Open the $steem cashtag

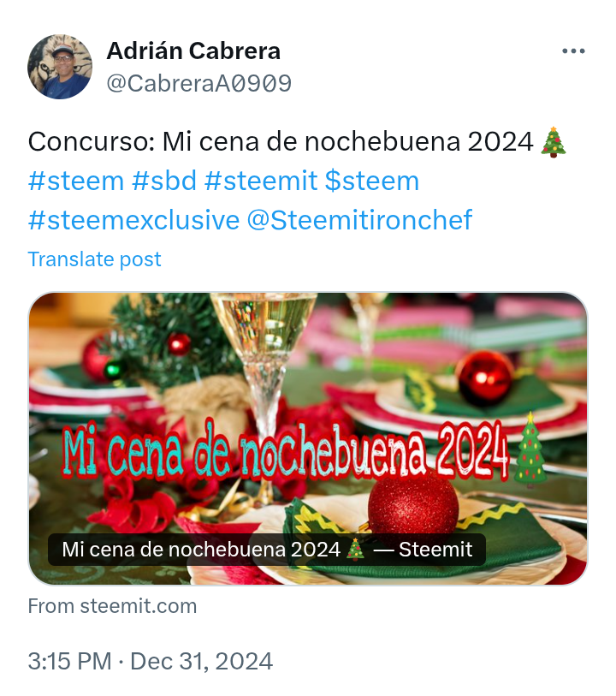[371, 181]
